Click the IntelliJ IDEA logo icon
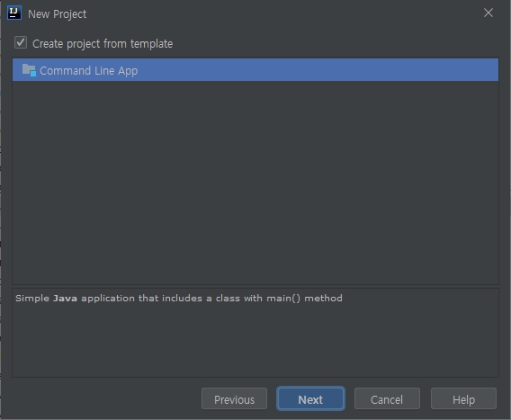Screen dimensions: 511x420 (x=14, y=13)
